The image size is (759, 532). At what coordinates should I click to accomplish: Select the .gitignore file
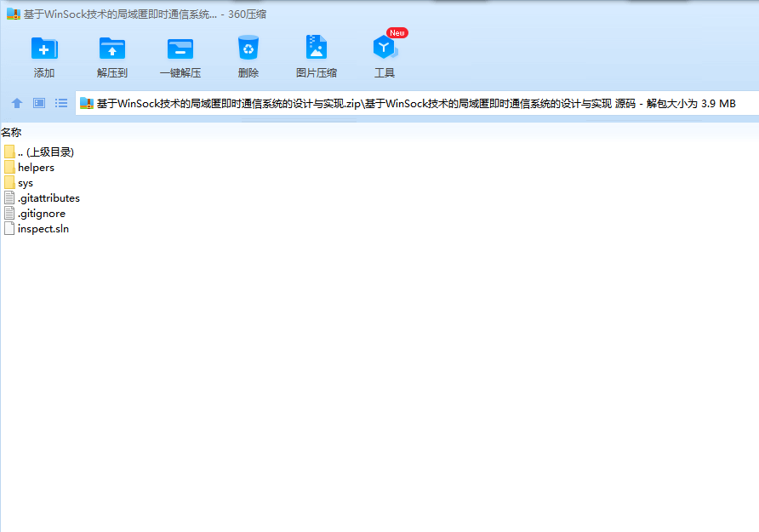click(x=34, y=214)
